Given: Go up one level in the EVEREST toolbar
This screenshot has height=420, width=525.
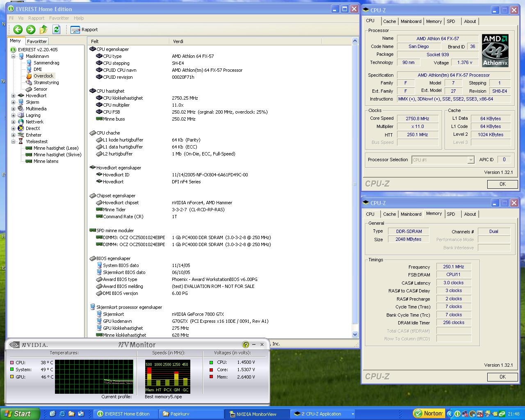Looking at the screenshot, I should (x=43, y=30).
